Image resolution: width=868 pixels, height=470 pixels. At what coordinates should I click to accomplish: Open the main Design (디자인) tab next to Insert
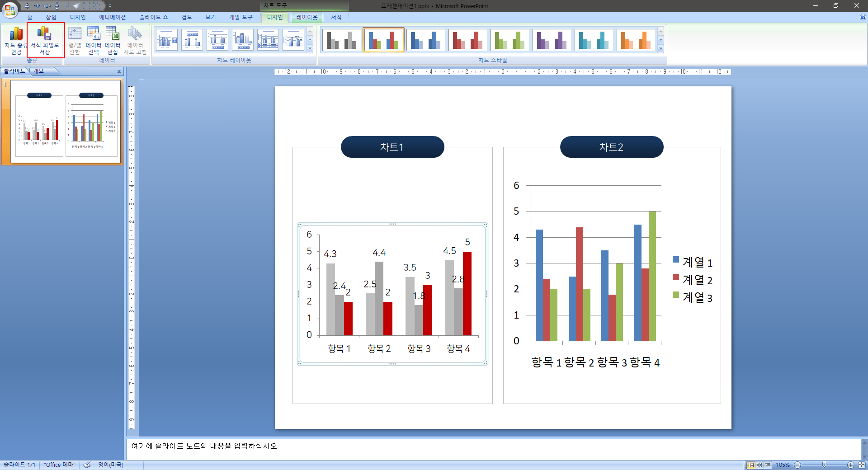coord(78,17)
